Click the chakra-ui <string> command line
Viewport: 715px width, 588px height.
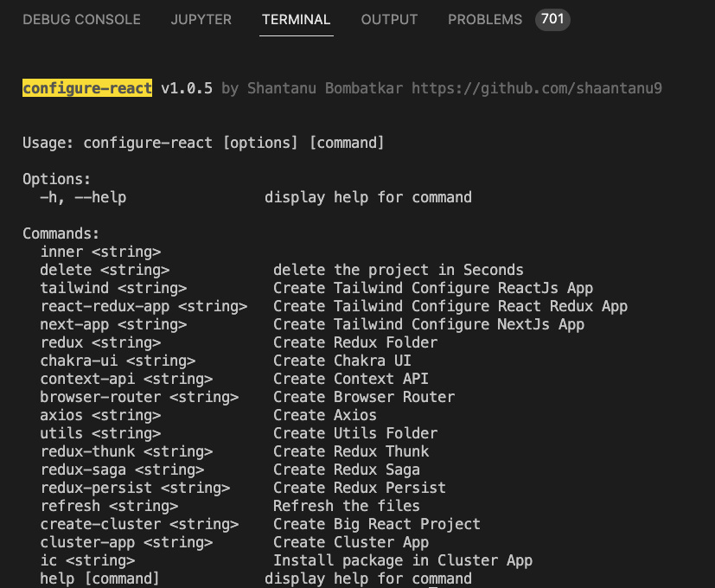[x=226, y=361]
